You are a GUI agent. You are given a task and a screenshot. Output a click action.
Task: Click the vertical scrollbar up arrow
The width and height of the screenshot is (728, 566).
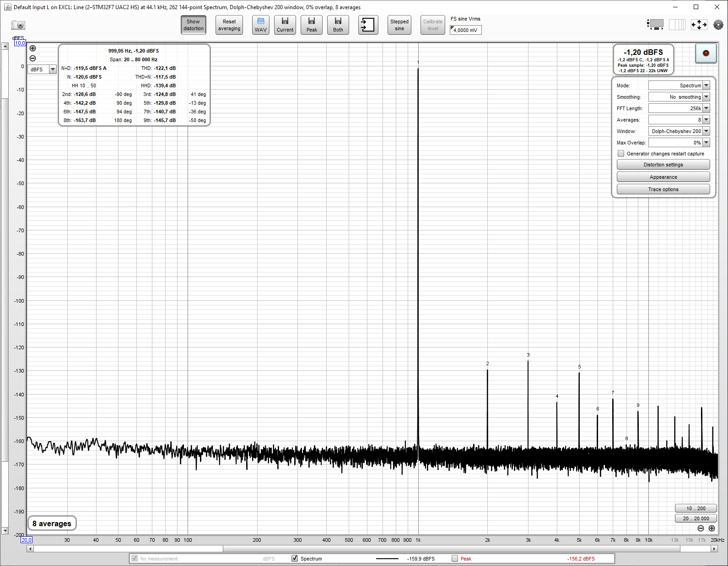pos(5,46)
